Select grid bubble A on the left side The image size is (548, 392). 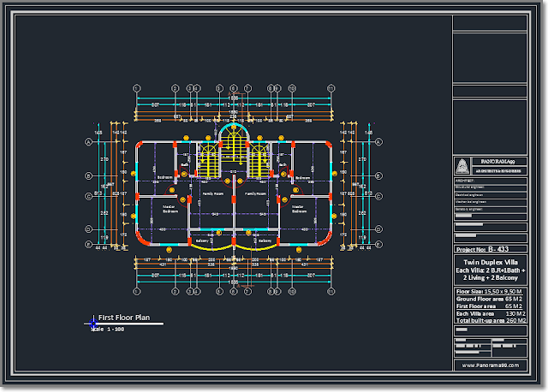[x=88, y=142]
